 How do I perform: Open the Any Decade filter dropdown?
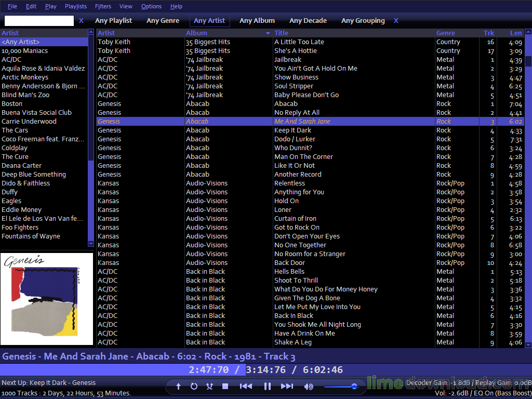click(x=308, y=21)
